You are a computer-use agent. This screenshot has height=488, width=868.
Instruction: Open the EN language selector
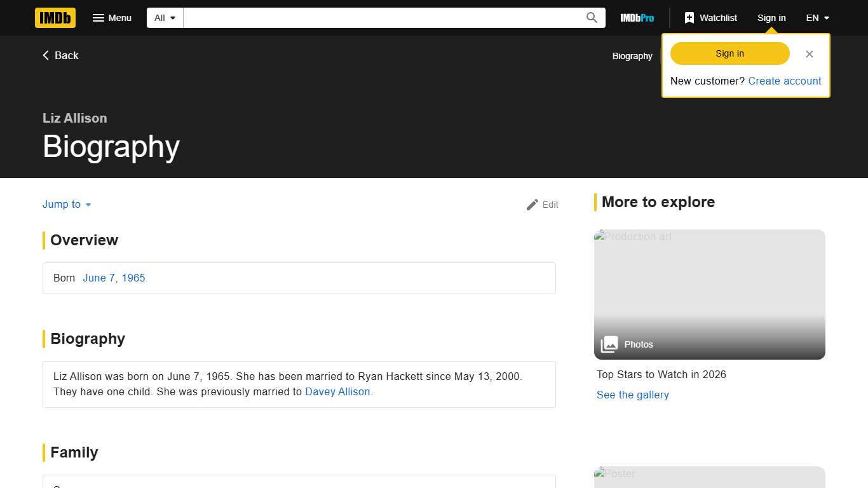point(817,18)
